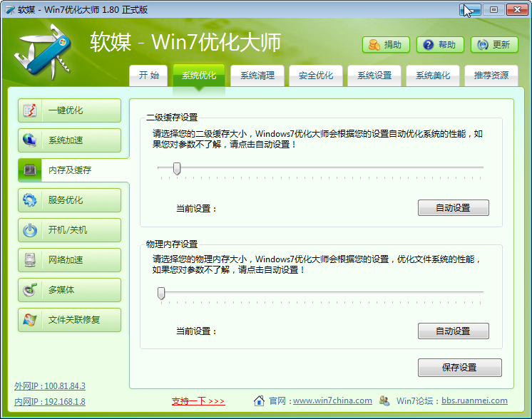Click the house icon beside 官网
The width and height of the screenshot is (532, 419).
(x=259, y=400)
